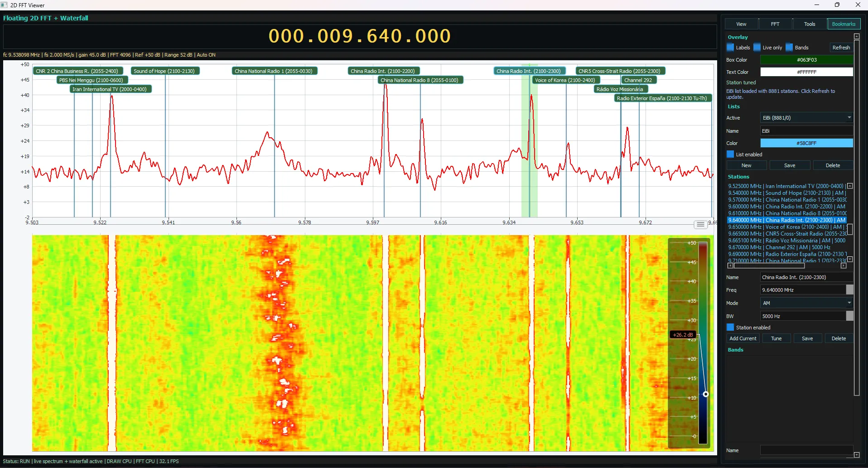
Task: Click the PBS Nei Menggu (2100-0600) label
Action: [92, 80]
